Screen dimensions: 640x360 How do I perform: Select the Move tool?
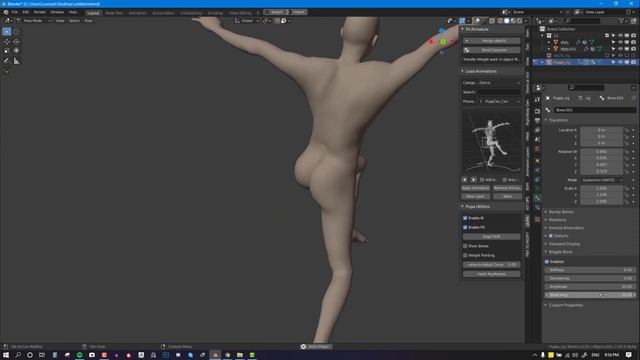click(x=7, y=42)
